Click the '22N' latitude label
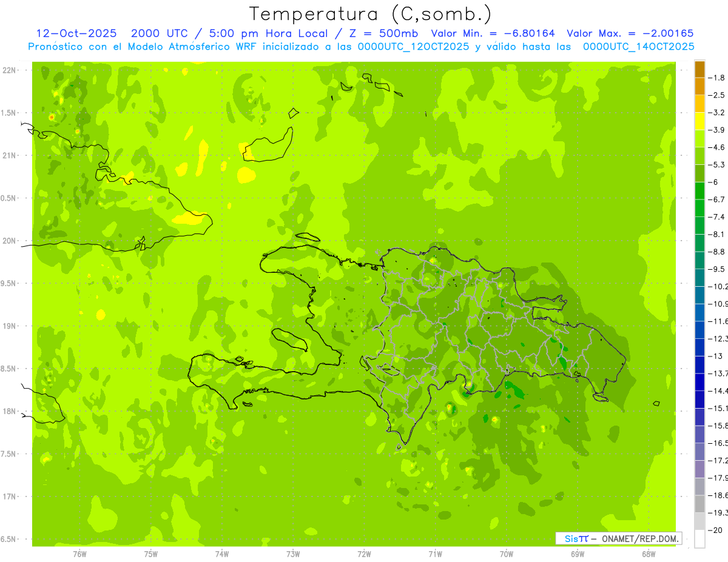Viewport: 728px width, 562px height. [x=8, y=70]
